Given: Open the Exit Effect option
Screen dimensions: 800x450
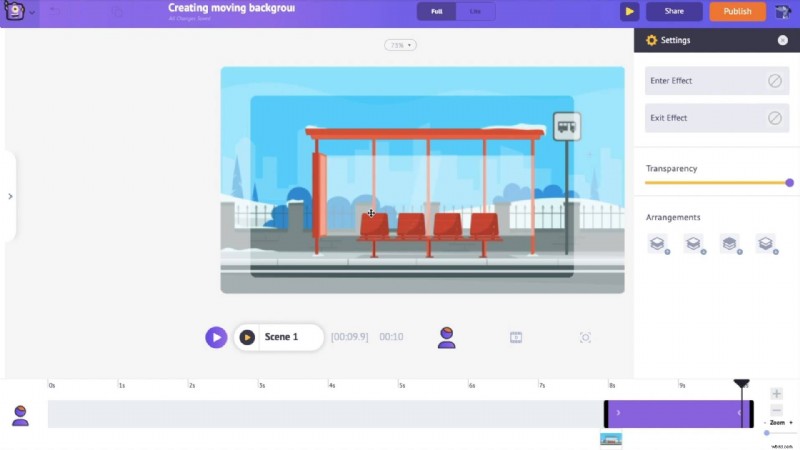Looking at the screenshot, I should [717, 118].
